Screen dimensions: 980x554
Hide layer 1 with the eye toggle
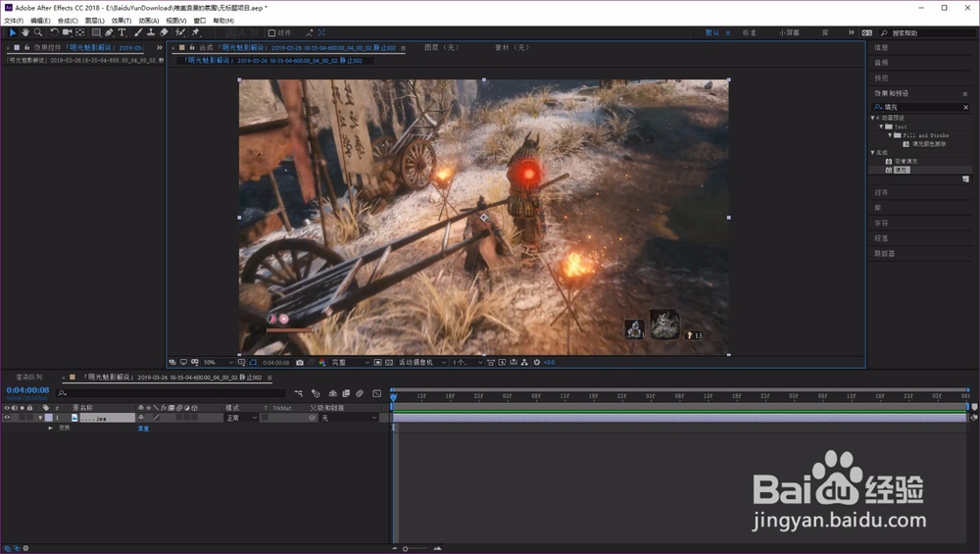[x=7, y=418]
